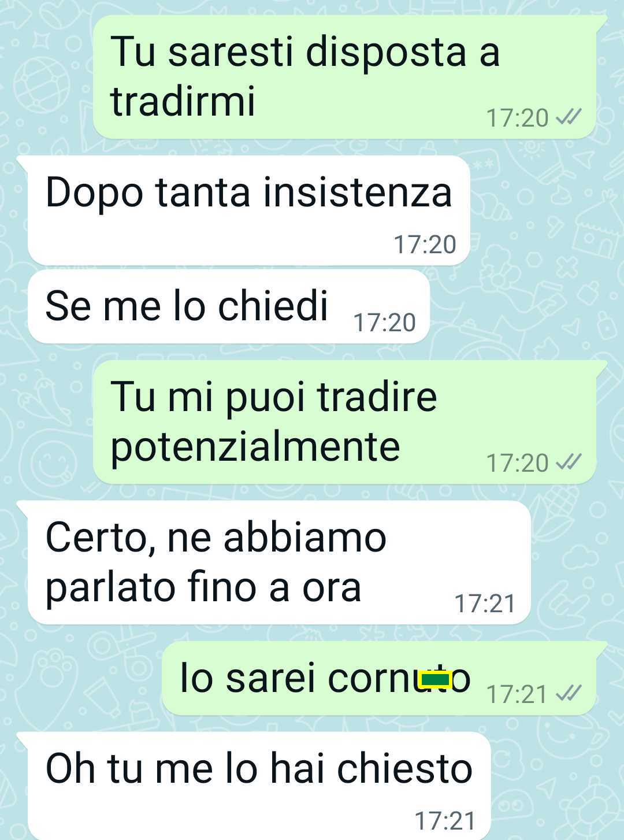624x840 pixels.
Task: Tap double checkmarks on 'potenzialmente' message
Action: pyautogui.click(x=567, y=462)
